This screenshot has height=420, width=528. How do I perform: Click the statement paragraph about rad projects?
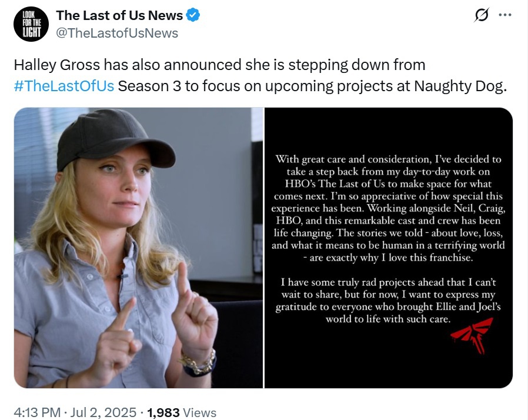click(x=388, y=301)
